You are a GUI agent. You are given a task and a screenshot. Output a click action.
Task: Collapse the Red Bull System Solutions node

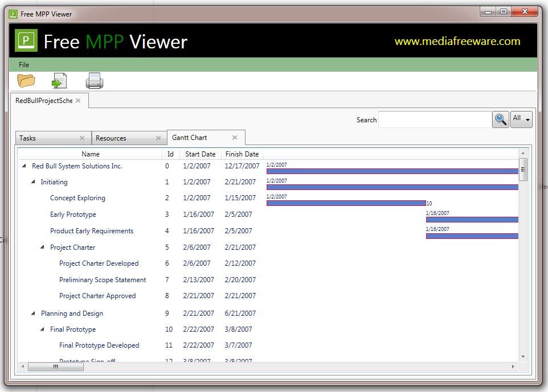tap(24, 166)
